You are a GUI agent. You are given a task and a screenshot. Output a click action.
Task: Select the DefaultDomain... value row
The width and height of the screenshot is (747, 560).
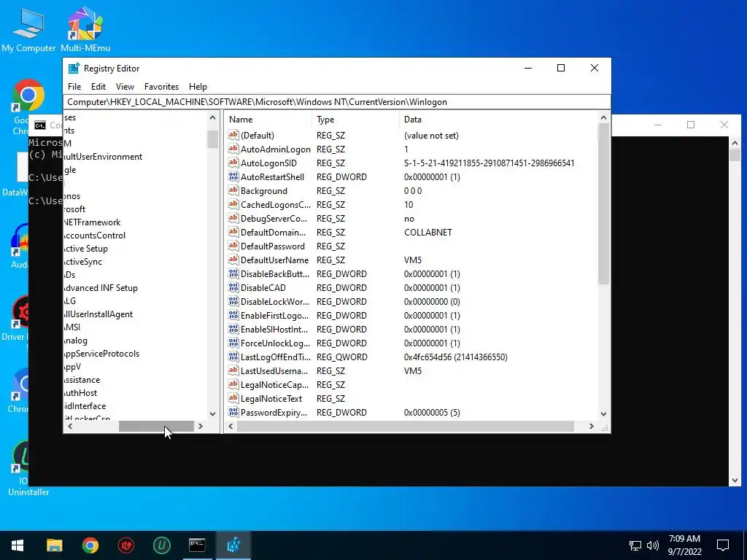pos(411,233)
